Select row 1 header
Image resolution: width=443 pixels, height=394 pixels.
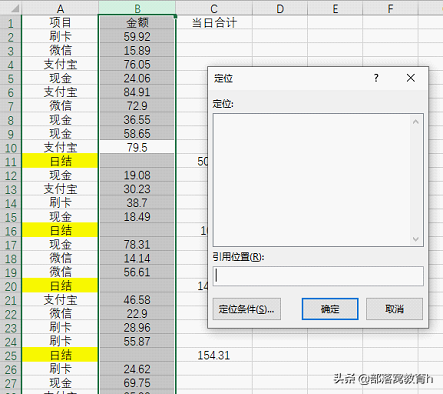point(11,23)
